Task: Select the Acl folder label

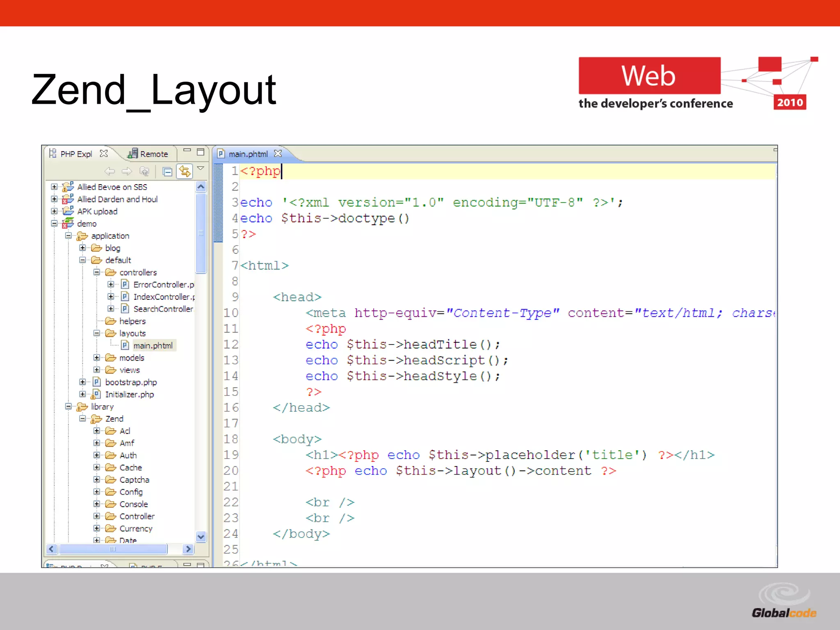Action: pyautogui.click(x=125, y=431)
